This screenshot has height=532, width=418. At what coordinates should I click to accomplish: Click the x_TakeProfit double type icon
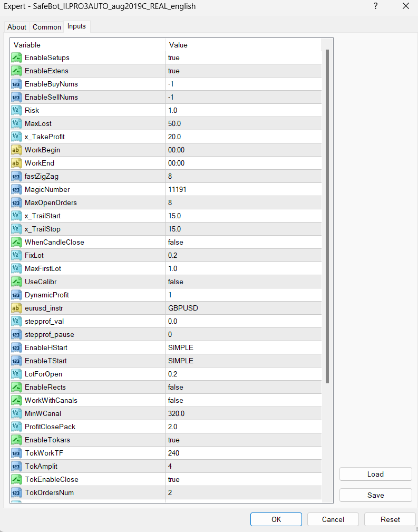(17, 137)
